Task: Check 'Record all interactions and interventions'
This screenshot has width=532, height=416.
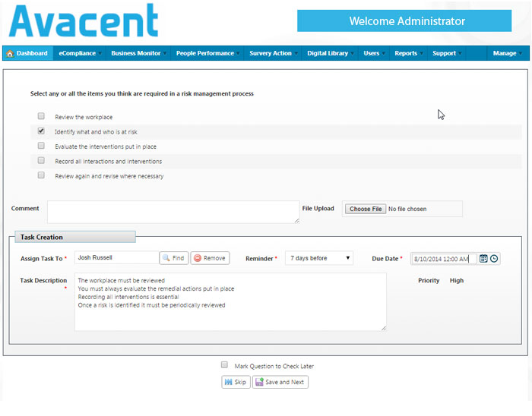Action: coord(41,160)
